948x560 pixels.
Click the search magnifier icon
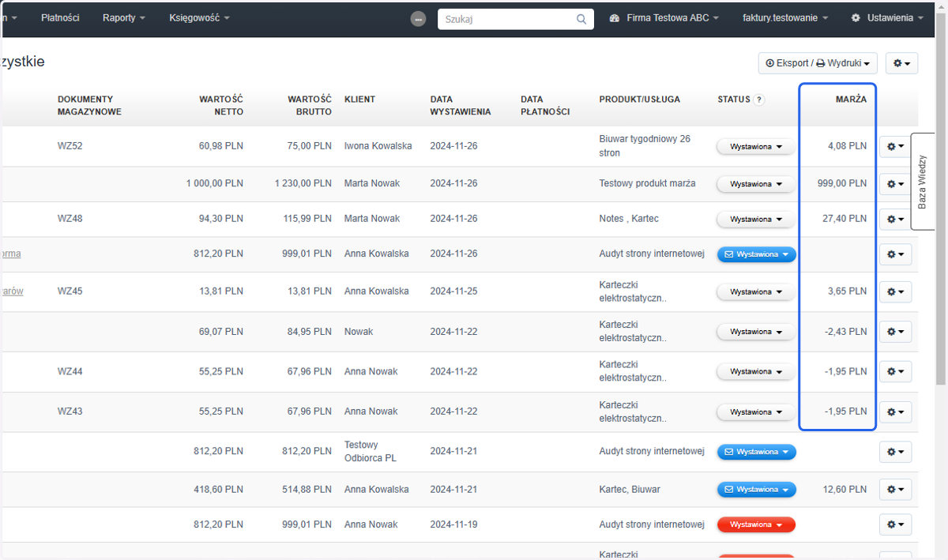tap(581, 19)
